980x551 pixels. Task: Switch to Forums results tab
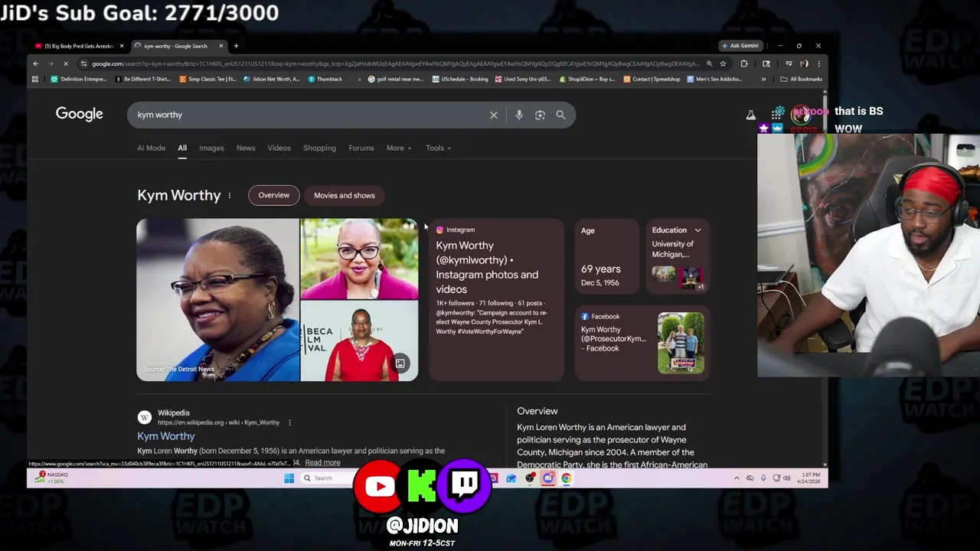pos(361,148)
